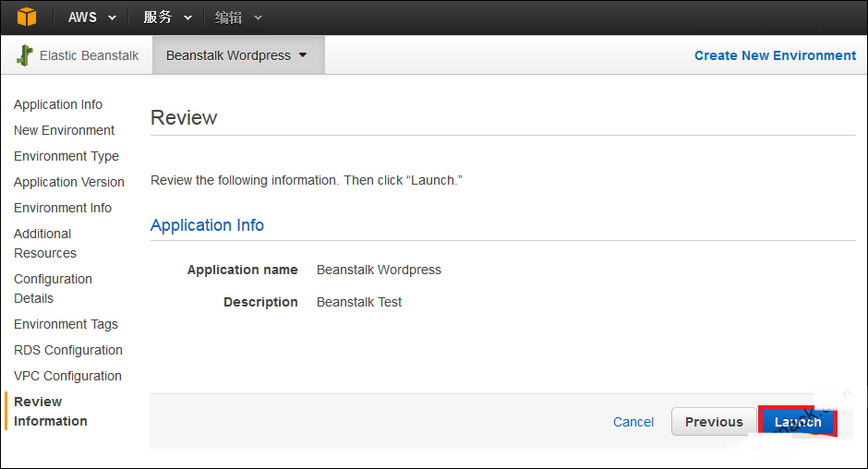Click the Cancel link

tap(633, 422)
